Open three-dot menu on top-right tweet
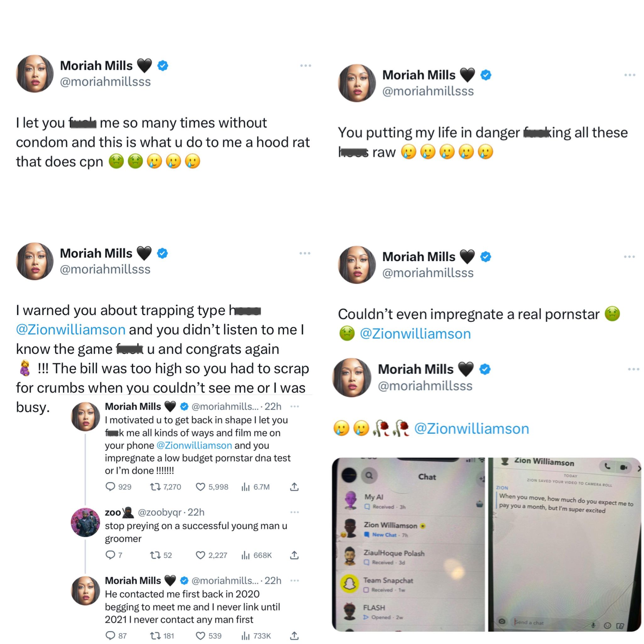Image resolution: width=644 pixels, height=644 pixels. [x=630, y=75]
